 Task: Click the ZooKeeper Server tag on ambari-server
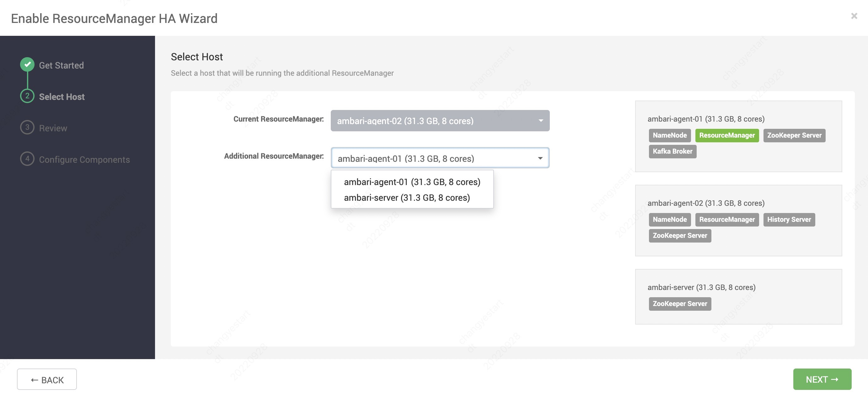[x=680, y=303]
